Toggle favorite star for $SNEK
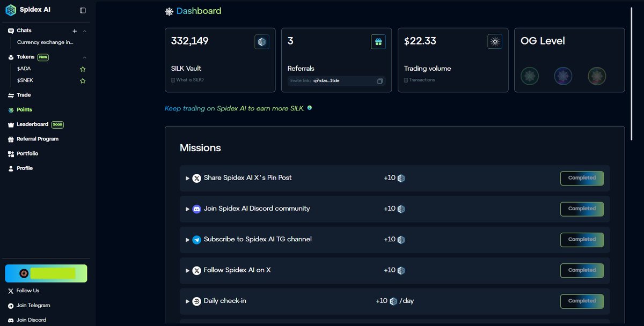Screen dimensions: 644x326 click(83, 81)
